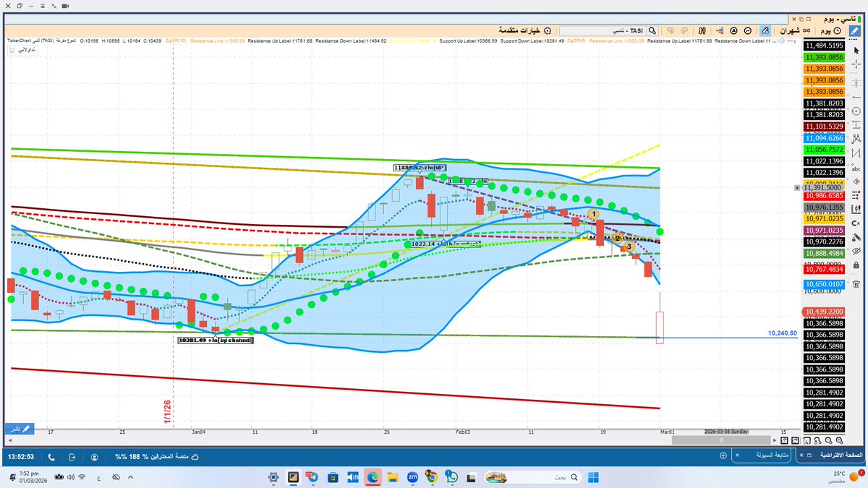This screenshot has height=488, width=868.
Task: Click the 11,101.5329 dark red label
Action: (x=825, y=126)
